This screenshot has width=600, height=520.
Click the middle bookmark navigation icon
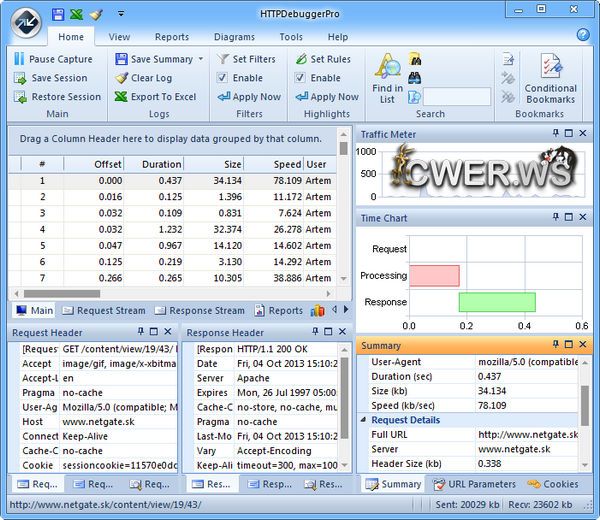[508, 78]
